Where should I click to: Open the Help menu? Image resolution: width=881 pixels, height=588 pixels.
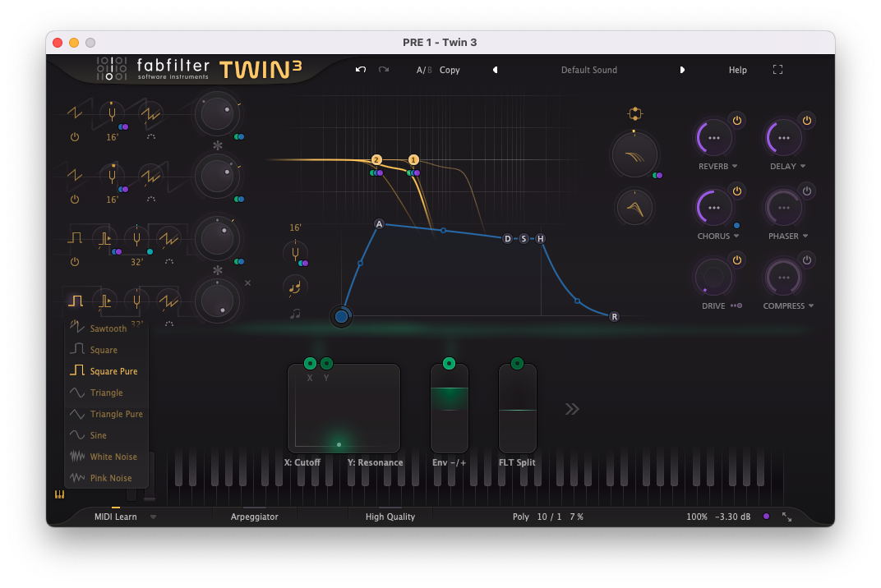tap(737, 70)
